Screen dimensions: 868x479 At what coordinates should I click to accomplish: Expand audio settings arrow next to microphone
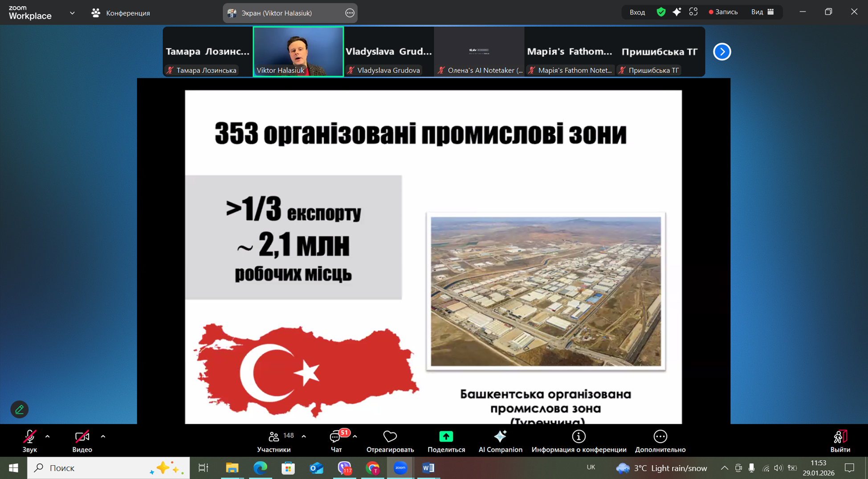point(48,437)
